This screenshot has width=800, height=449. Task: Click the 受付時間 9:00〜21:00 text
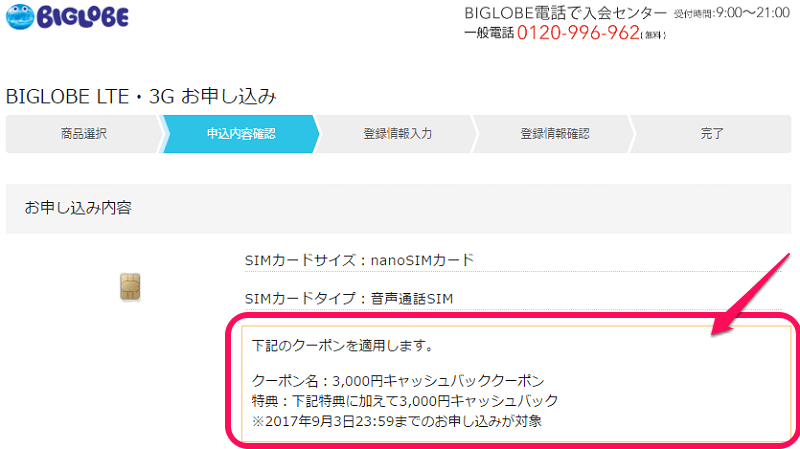(732, 13)
